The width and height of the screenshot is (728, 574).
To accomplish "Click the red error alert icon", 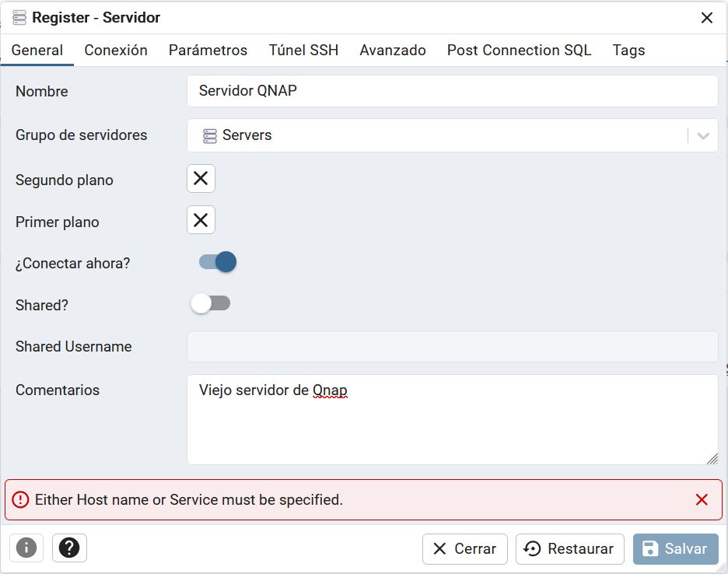I will point(20,500).
